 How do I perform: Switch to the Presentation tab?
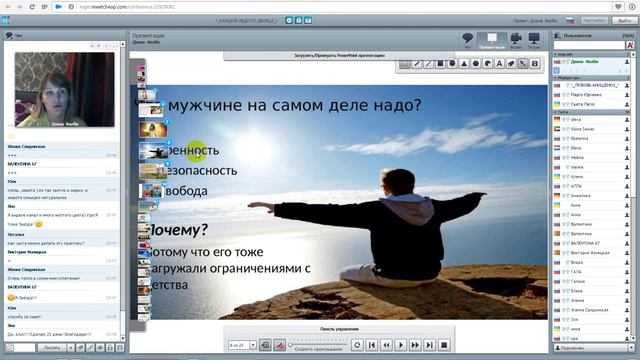(492, 40)
